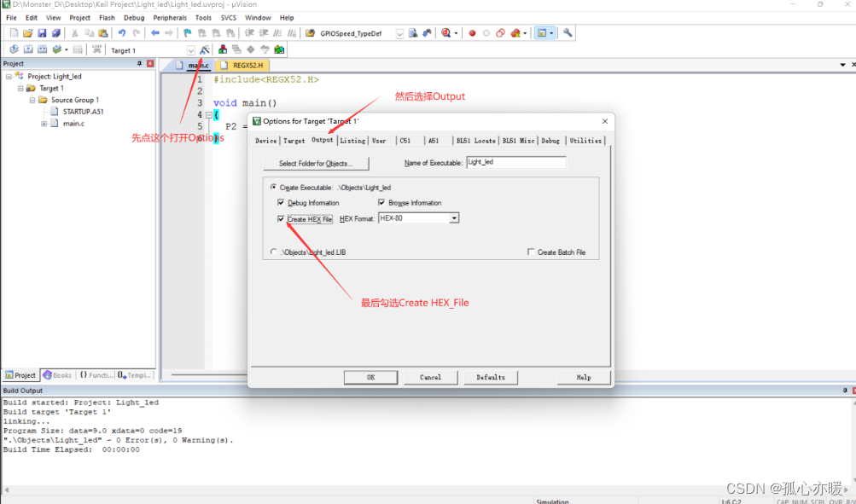Indent the selected lines
This screenshot has width=856, height=504.
(249, 33)
